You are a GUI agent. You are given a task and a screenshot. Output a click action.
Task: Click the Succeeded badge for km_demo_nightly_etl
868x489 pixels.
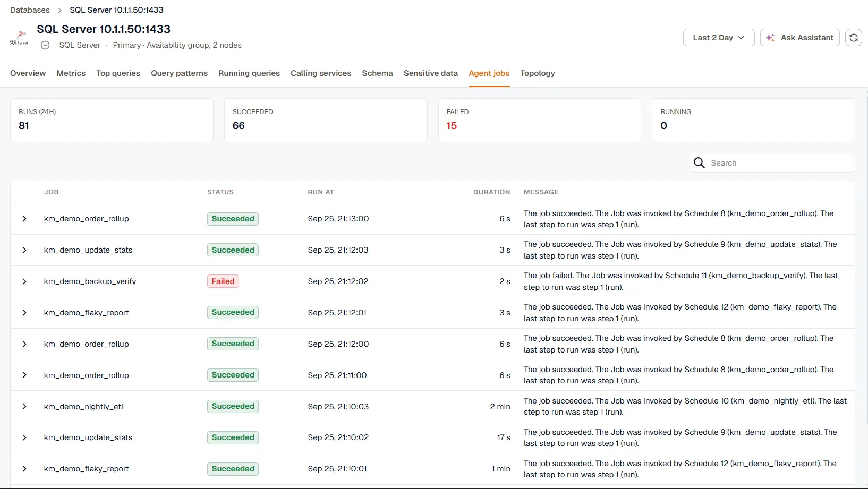click(x=233, y=406)
